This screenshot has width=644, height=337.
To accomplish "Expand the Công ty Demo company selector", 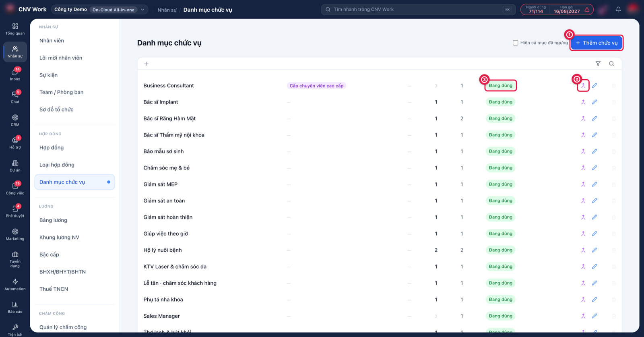I will pos(99,9).
